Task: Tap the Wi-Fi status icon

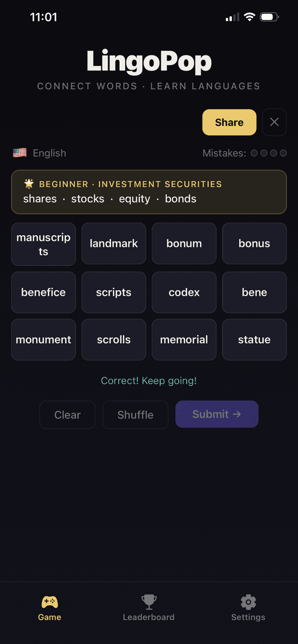Action: (x=250, y=18)
